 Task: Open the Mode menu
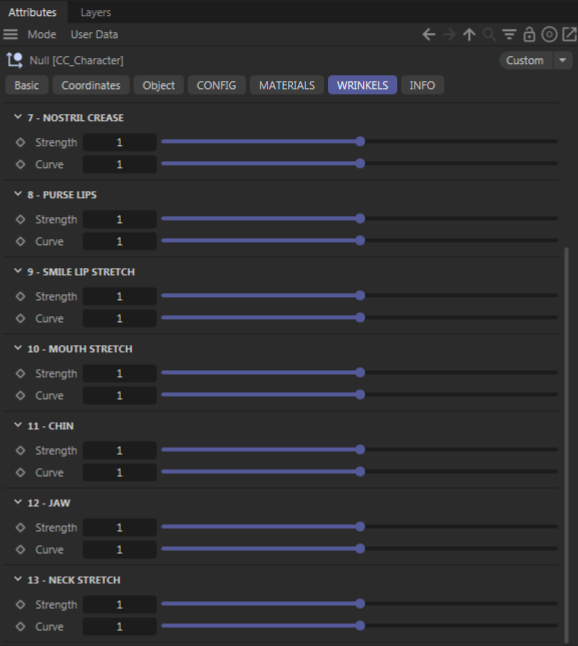pos(42,35)
